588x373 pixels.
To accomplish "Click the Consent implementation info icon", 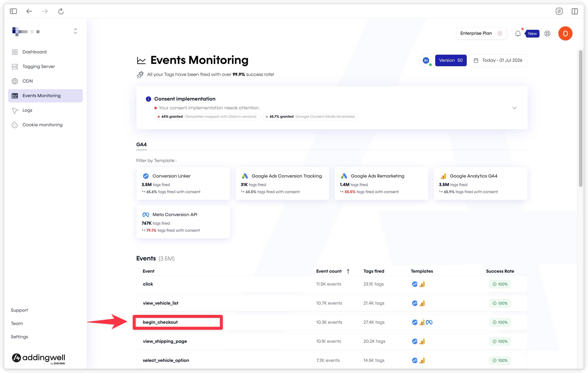I will 149,99.
